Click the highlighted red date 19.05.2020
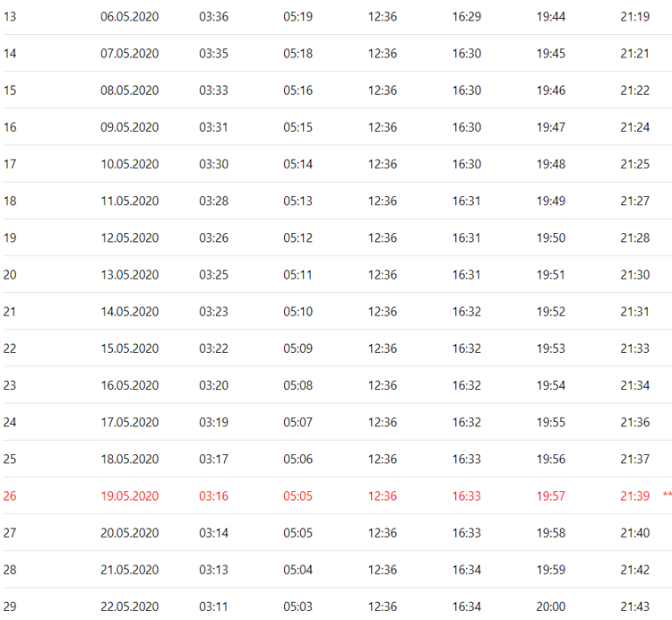Viewport: 672px width, 620px height. [129, 495]
